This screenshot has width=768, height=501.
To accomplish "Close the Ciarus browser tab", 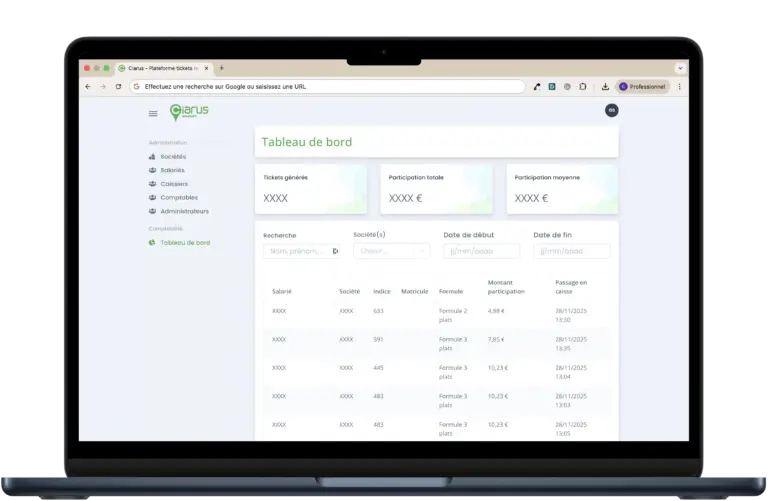I will tap(206, 69).
